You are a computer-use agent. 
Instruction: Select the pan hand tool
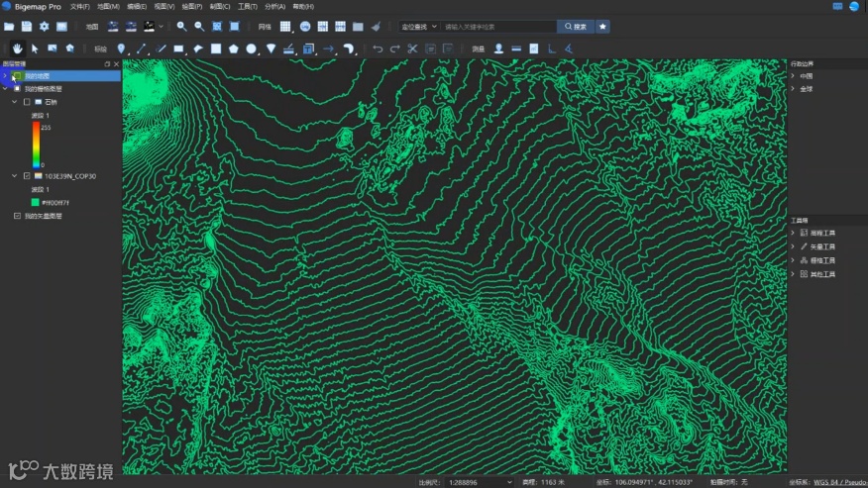pos(18,48)
